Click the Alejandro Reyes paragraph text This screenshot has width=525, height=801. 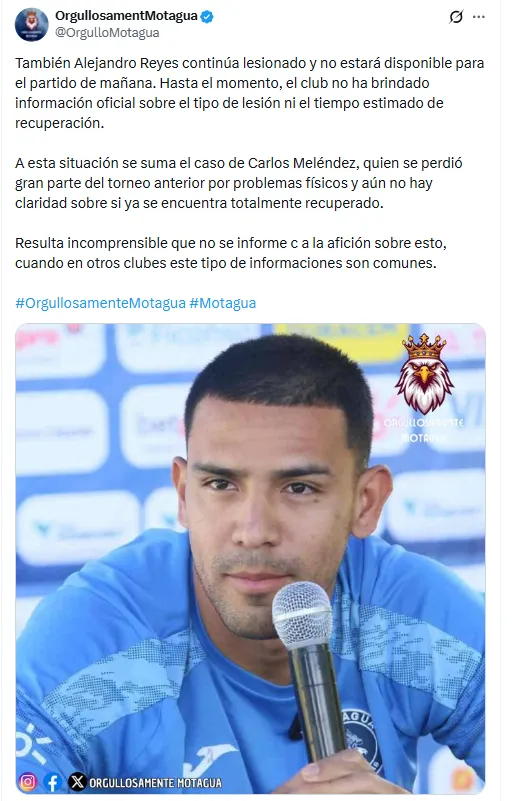pos(250,93)
